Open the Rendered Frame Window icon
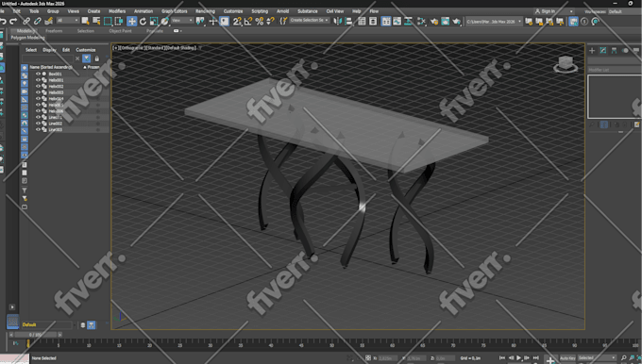Screen dimensions: 642x364 pos(445,21)
